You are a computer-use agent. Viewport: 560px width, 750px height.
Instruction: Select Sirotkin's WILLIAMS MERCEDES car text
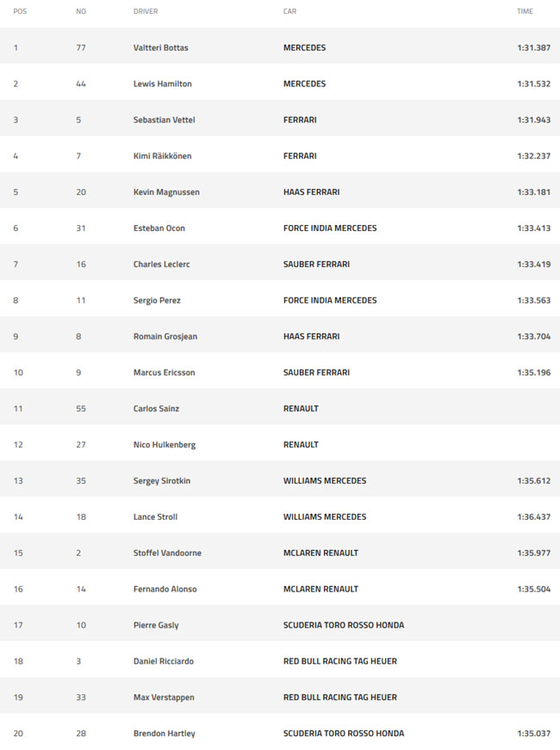click(325, 481)
